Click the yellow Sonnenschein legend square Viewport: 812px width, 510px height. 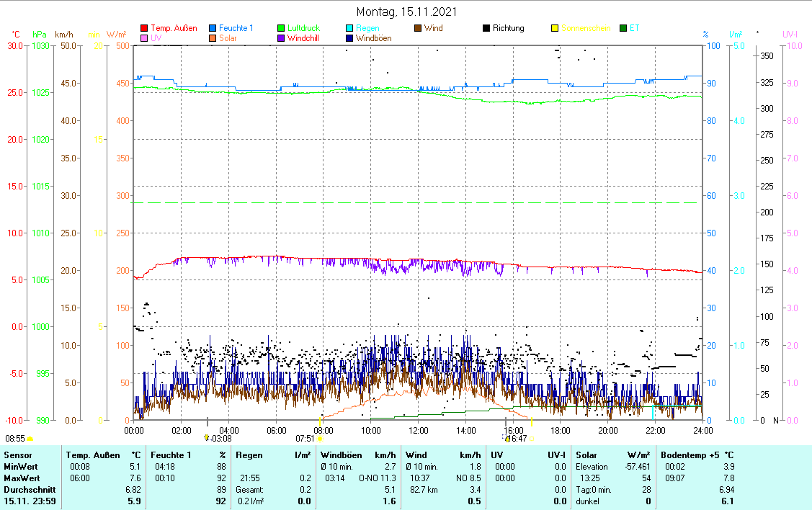(555, 29)
